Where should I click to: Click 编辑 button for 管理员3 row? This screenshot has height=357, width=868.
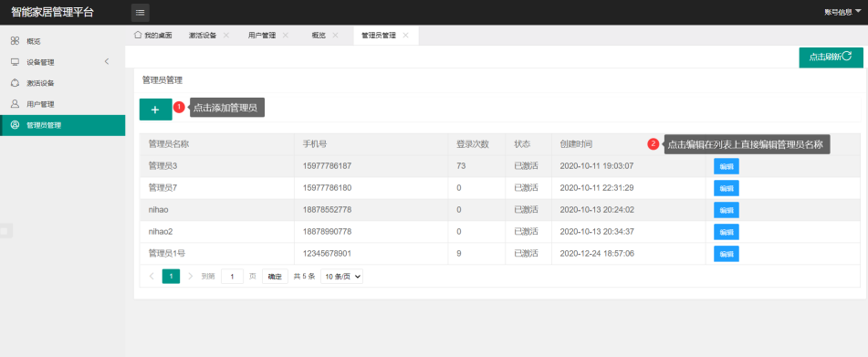[727, 166]
